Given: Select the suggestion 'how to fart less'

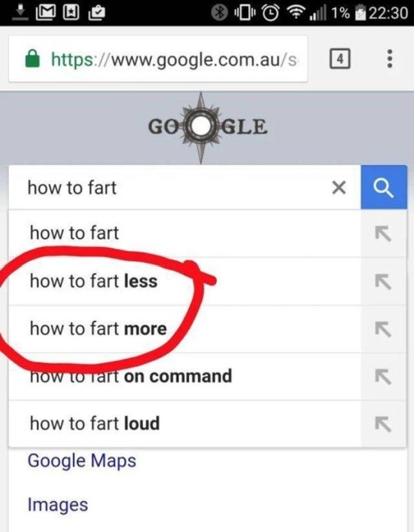Looking at the screenshot, I should click(x=185, y=281).
